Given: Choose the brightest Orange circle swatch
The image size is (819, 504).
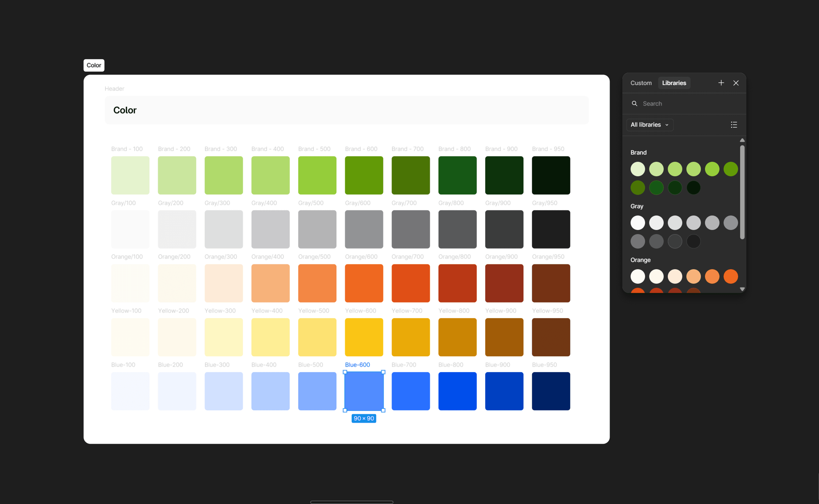Looking at the screenshot, I should tap(730, 276).
